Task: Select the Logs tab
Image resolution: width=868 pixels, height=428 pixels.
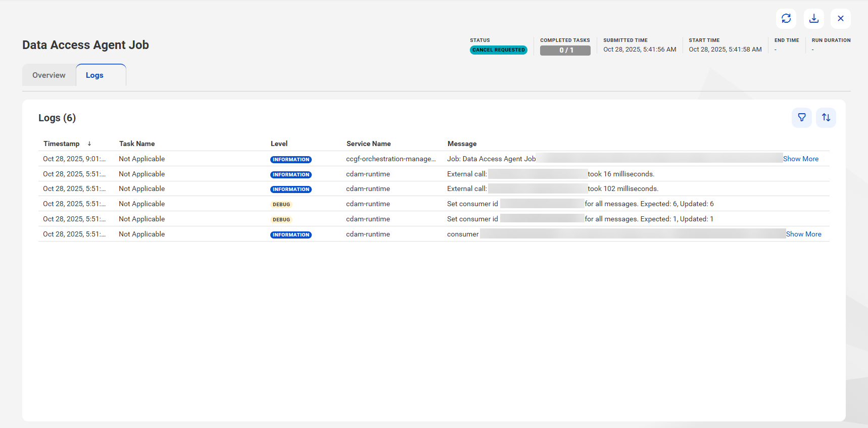Action: [101, 75]
